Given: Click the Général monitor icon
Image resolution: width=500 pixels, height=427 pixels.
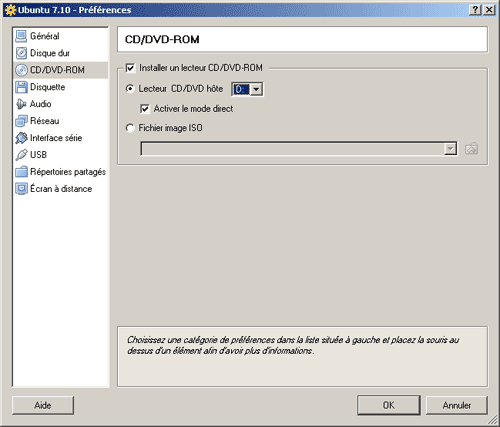Looking at the screenshot, I should pos(21,36).
